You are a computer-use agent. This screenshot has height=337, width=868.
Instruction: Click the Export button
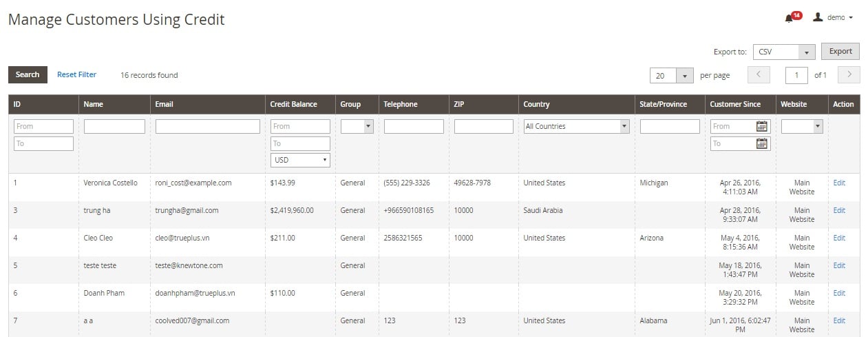click(840, 51)
